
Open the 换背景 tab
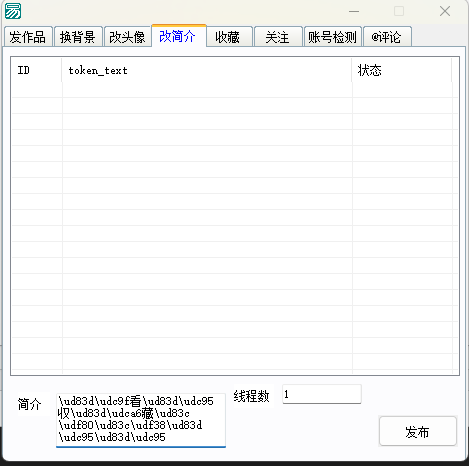78,36
